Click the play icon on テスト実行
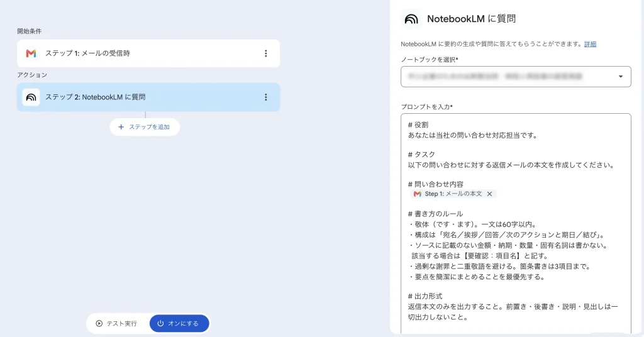This screenshot has width=644, height=337. [x=99, y=323]
